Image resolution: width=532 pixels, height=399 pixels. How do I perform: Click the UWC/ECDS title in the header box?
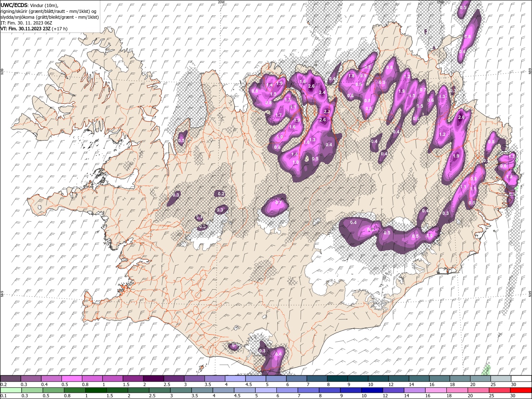15,5
